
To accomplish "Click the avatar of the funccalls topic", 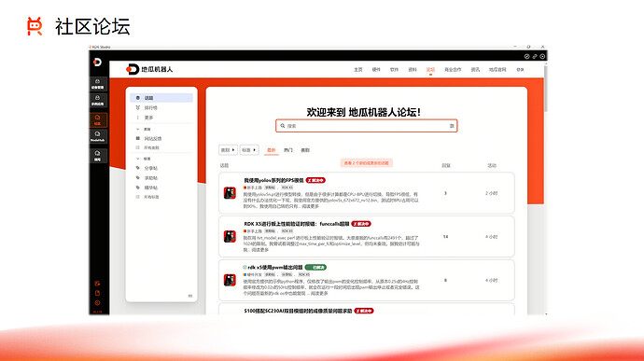I will pyautogui.click(x=230, y=237).
